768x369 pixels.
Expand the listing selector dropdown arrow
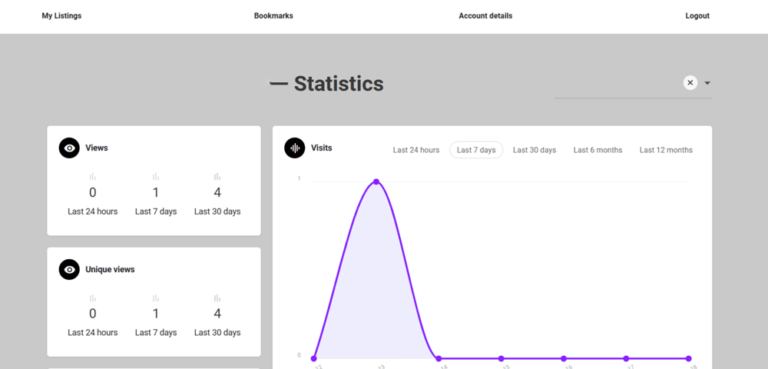707,83
